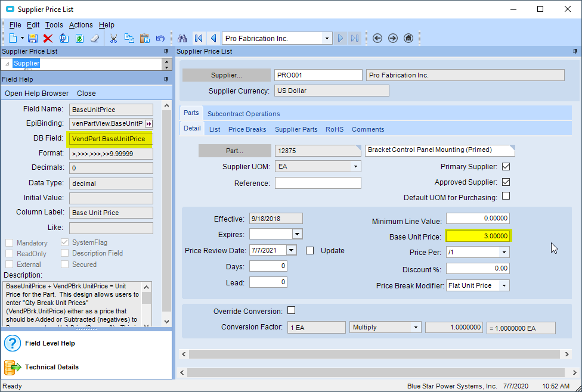Toggle the Primary Supplier checkbox
Screen dimensions: 582x392
click(x=506, y=167)
